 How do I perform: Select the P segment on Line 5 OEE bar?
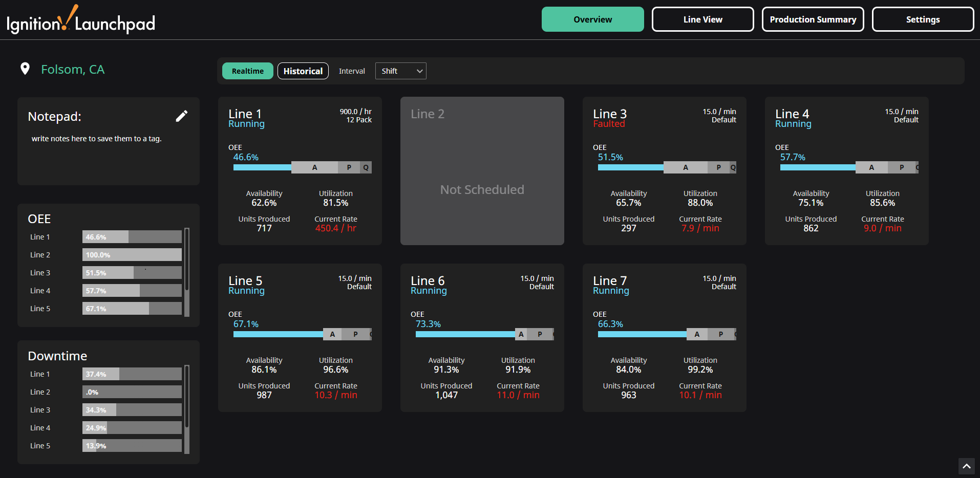pyautogui.click(x=355, y=334)
